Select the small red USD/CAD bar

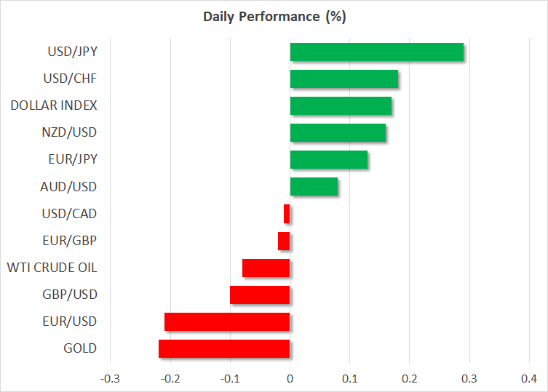(287, 214)
